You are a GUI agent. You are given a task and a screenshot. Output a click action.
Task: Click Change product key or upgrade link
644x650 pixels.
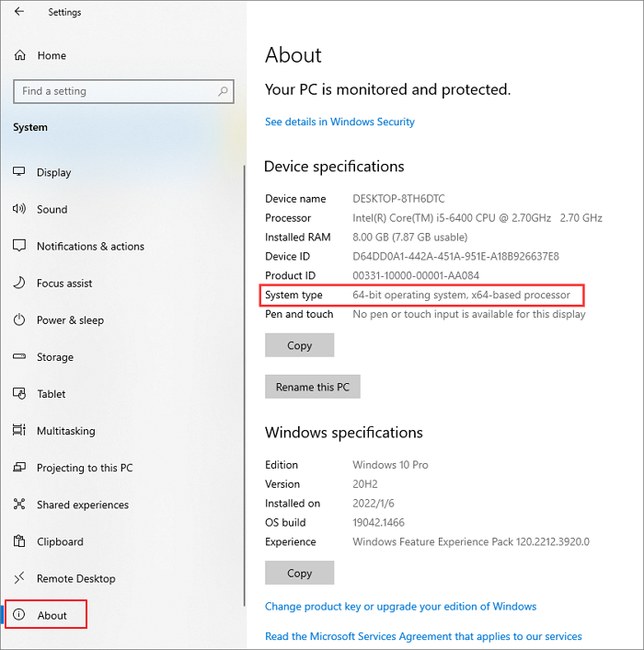coord(400,607)
